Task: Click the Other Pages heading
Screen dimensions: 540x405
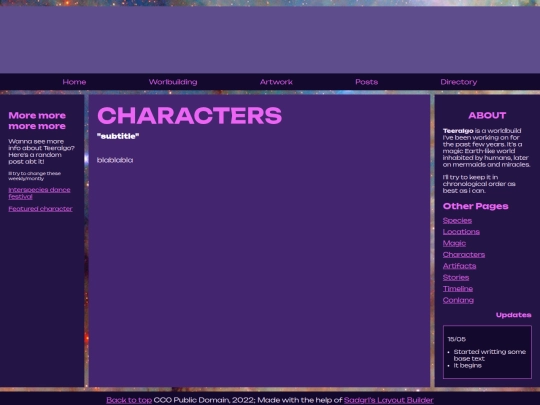Action: click(476, 206)
